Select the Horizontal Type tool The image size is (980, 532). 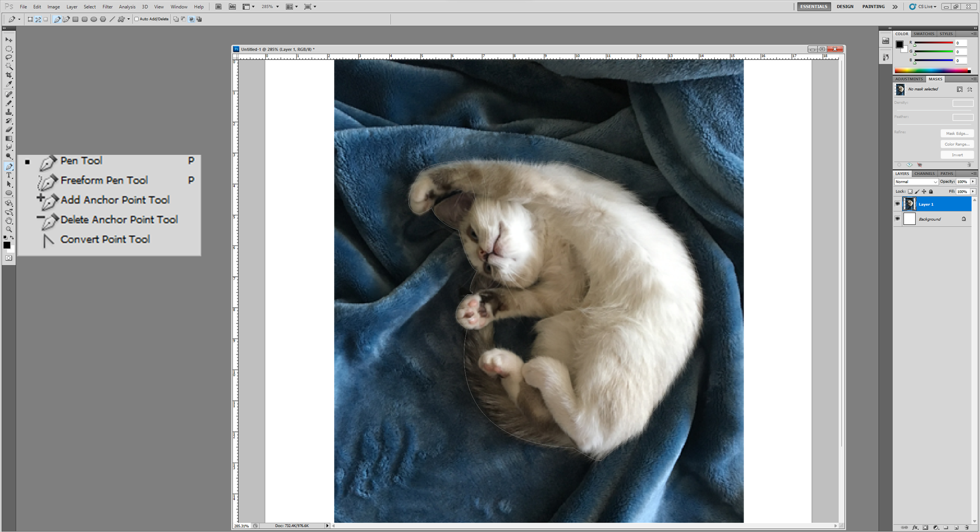(x=9, y=175)
